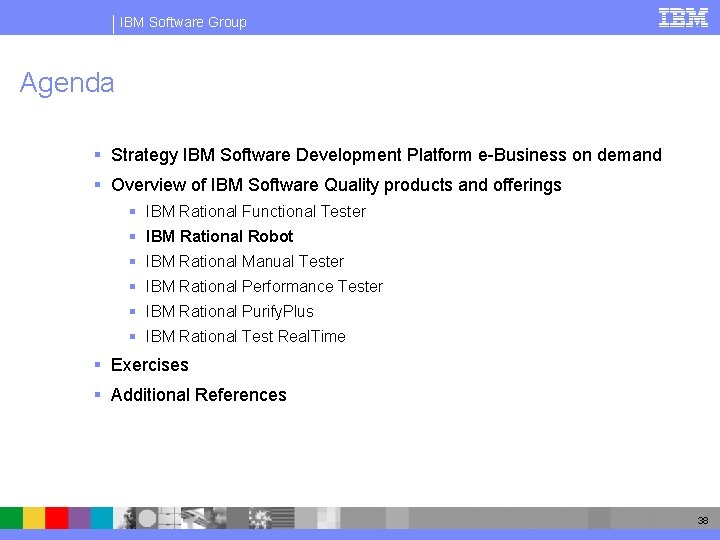Click the teal square in footer strip
Viewport: 720px width, 540px height.
[101, 518]
